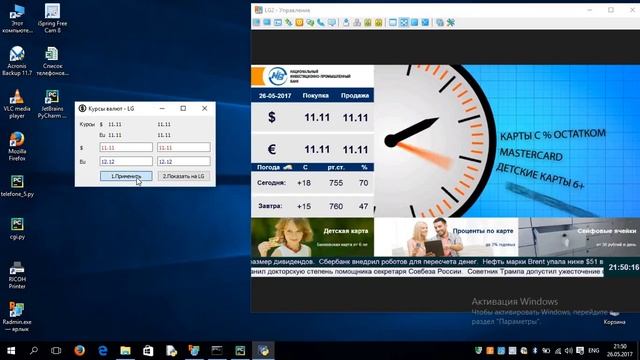The height and width of the screenshot is (360, 640).
Task: Click the Покупка column header
Action: (316, 96)
